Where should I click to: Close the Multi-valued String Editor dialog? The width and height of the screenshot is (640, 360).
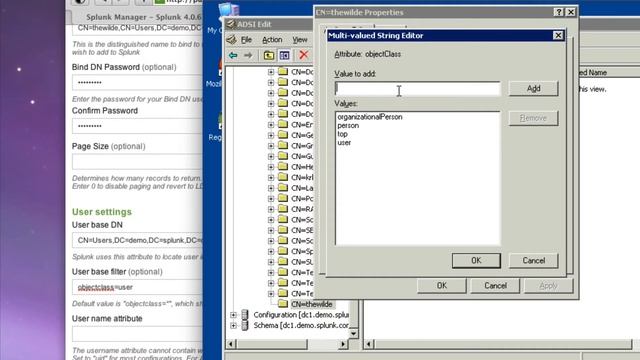click(558, 36)
